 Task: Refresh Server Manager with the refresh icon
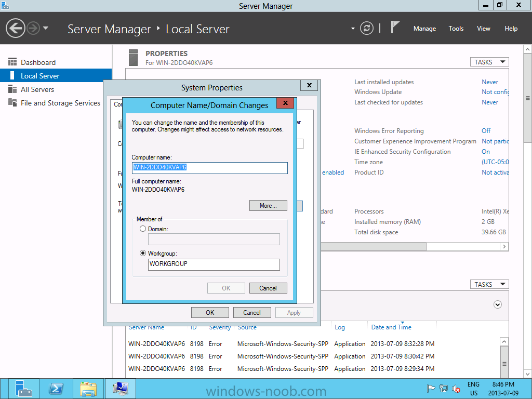(366, 28)
